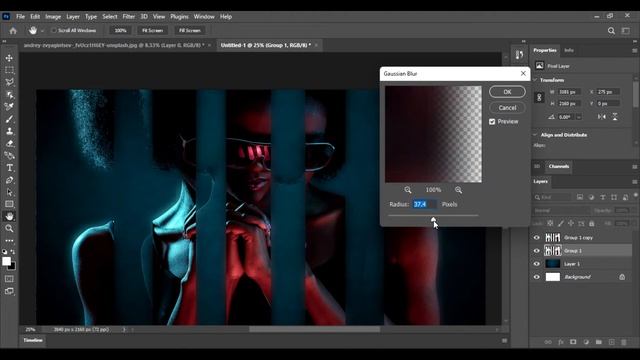Screen dimensions: 640x360
Task: Switch to the Info panel tab
Action: 569,50
